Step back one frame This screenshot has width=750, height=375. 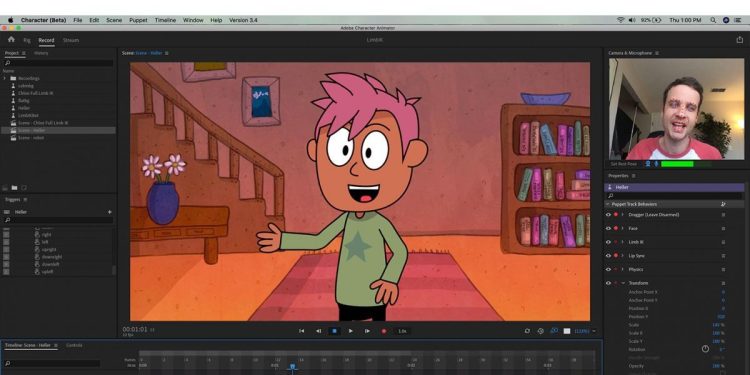coord(319,331)
